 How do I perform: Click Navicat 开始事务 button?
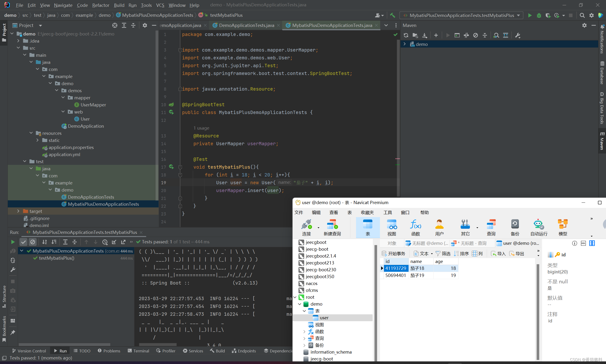(x=393, y=254)
